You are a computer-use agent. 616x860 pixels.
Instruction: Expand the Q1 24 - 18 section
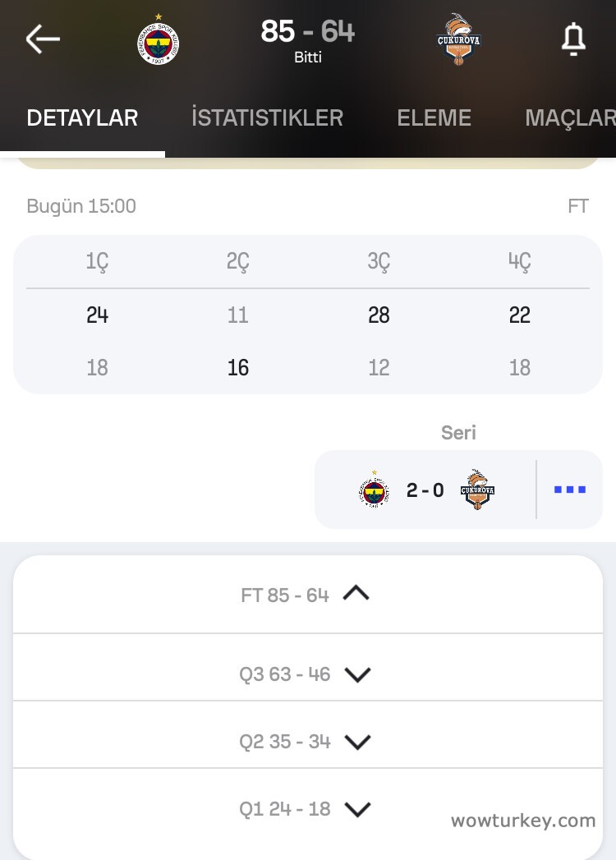coord(357,809)
